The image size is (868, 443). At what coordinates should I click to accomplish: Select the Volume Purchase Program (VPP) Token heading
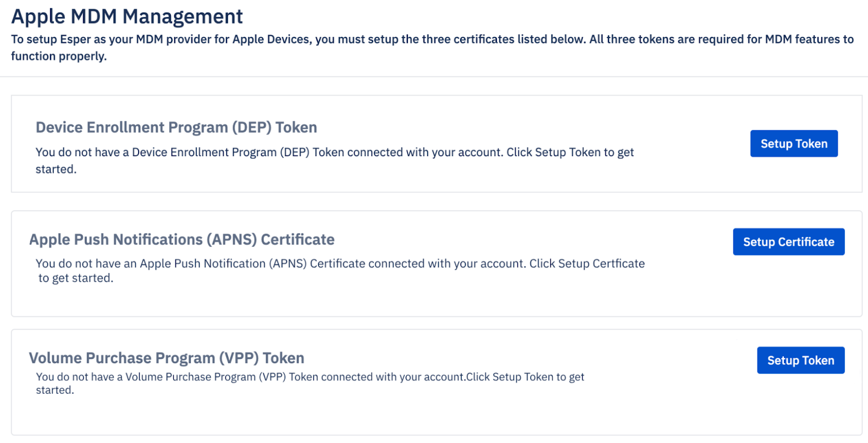(x=167, y=357)
